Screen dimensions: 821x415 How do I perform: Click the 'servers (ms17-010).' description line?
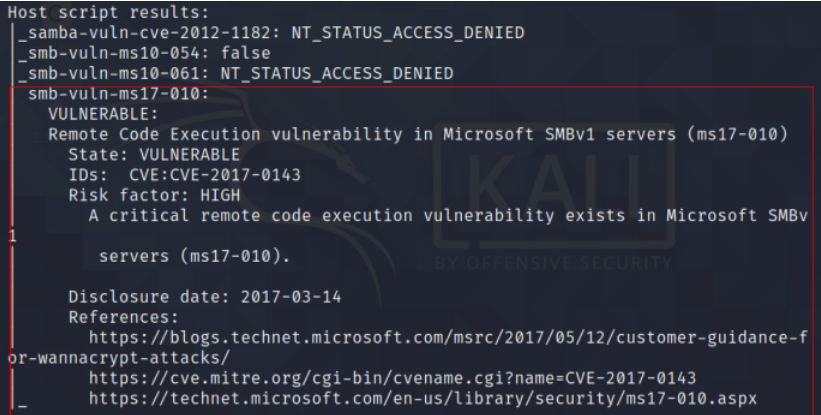[x=193, y=258]
